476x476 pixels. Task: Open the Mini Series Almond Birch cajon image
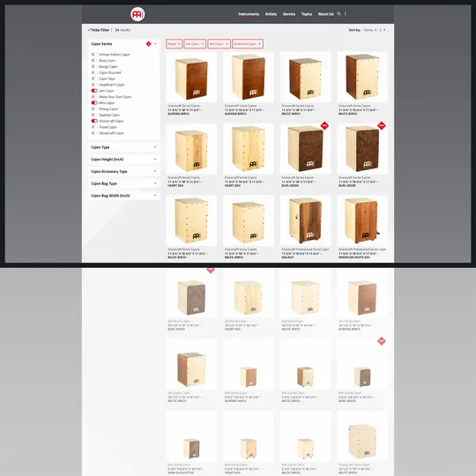[x=249, y=364]
